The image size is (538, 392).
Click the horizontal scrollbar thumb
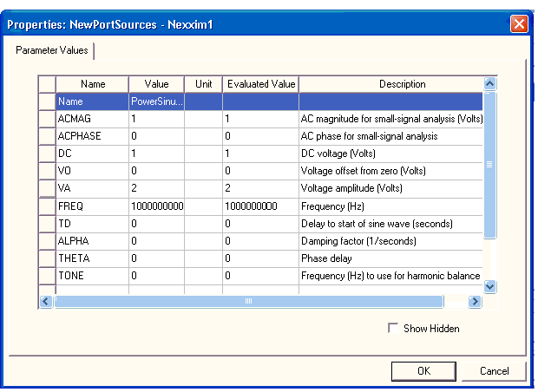click(x=249, y=302)
